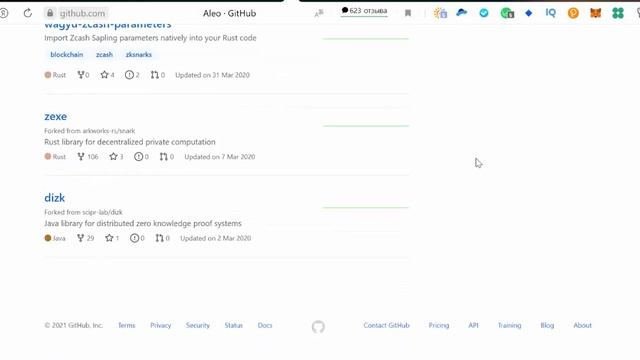640x360 pixels.
Task: Open the Blog footer link
Action: tap(547, 326)
